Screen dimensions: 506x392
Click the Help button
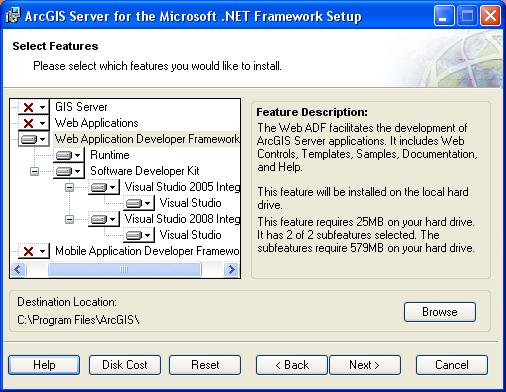coord(44,365)
